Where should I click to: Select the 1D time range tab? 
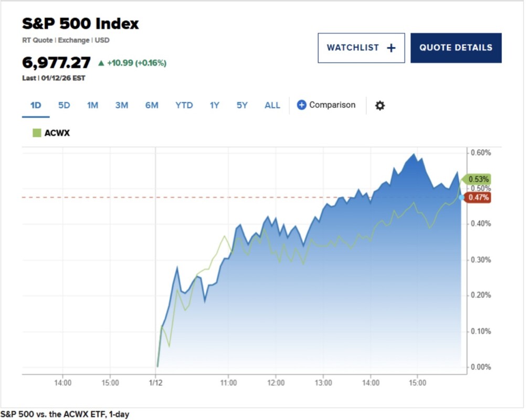click(36, 106)
